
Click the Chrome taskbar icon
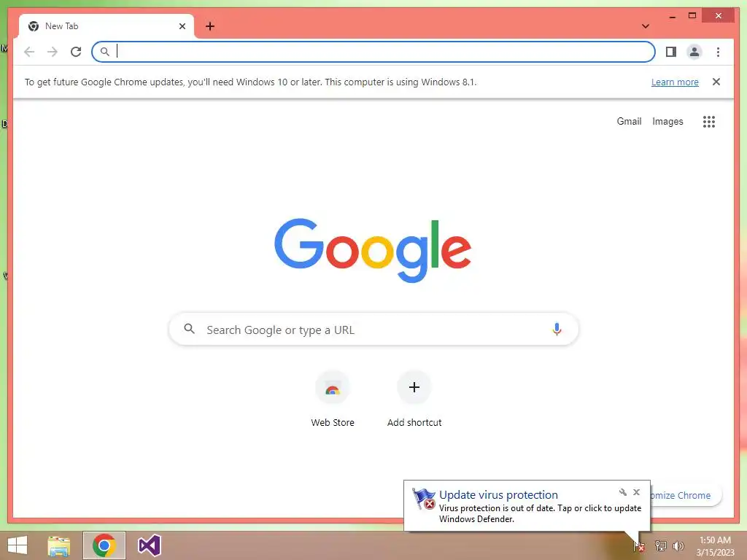pos(104,545)
